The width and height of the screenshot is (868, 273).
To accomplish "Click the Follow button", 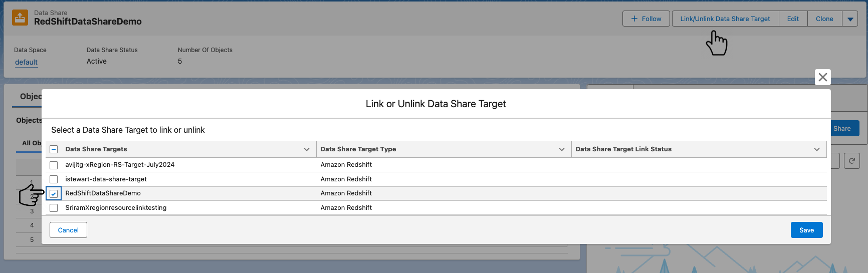I will pos(646,19).
